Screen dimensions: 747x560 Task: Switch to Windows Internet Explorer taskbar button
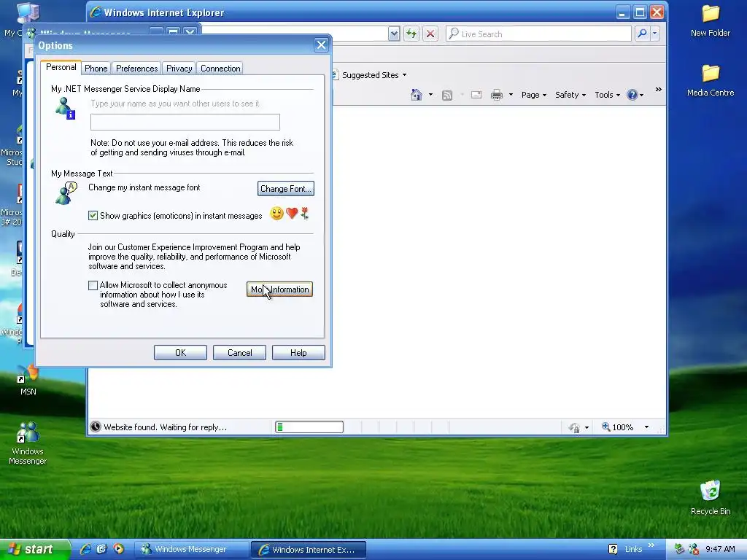[309, 549]
